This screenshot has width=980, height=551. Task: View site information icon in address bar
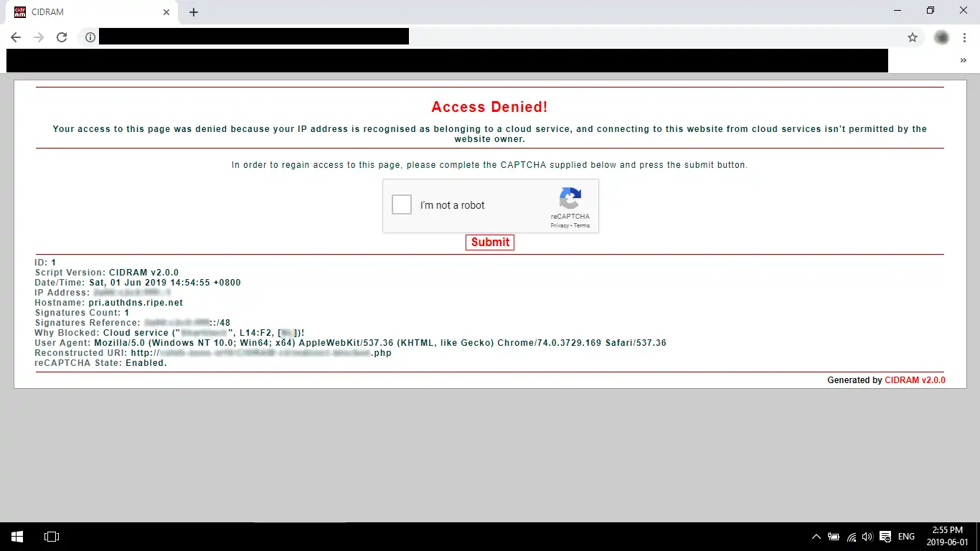[90, 37]
